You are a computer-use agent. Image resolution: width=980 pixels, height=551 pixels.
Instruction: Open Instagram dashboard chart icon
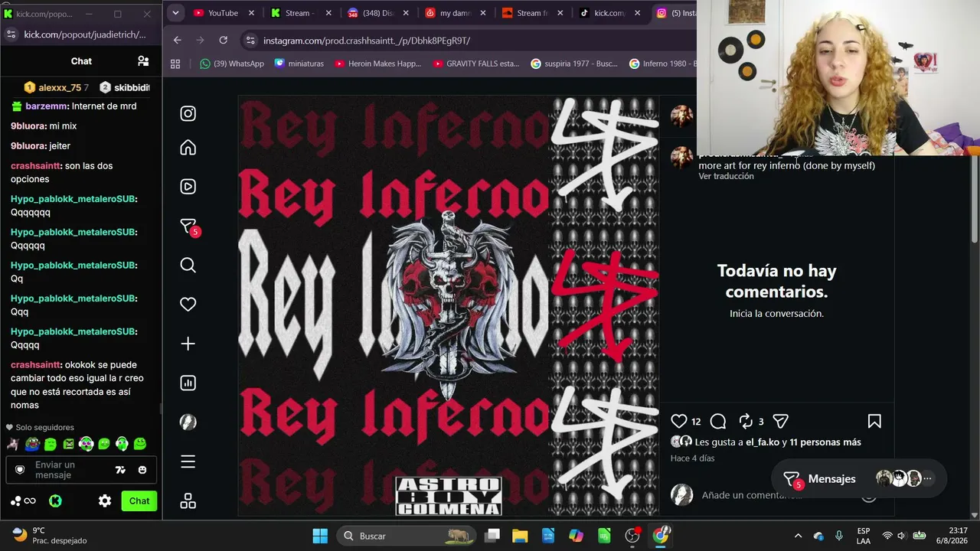188,383
